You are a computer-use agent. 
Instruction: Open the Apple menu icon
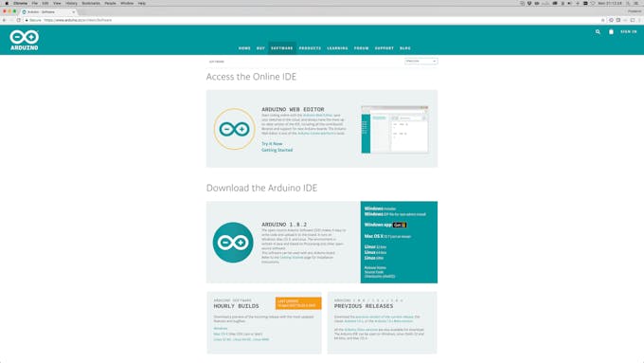7,3
